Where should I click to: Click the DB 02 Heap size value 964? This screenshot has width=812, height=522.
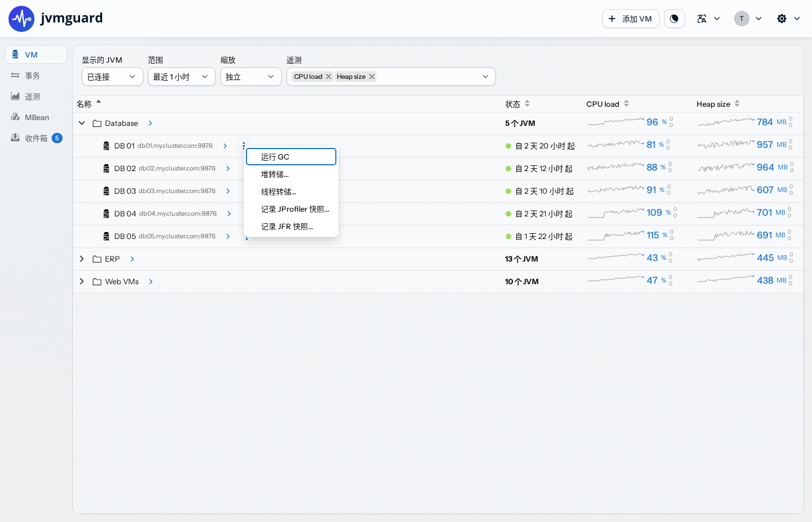tap(765, 167)
